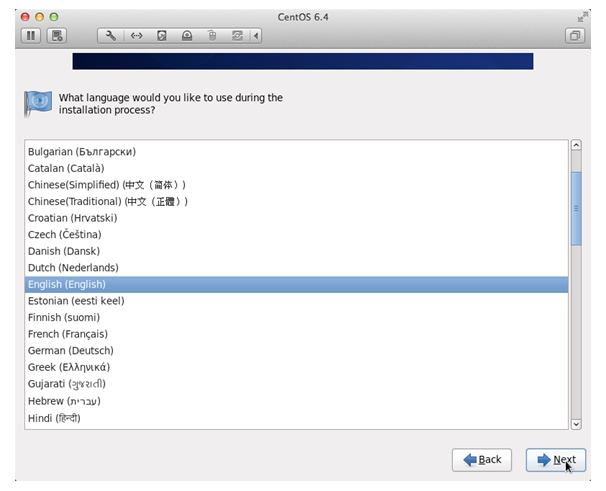The image size is (606, 491).
Task: Click the USB device icon in toolbar
Action: [x=212, y=36]
